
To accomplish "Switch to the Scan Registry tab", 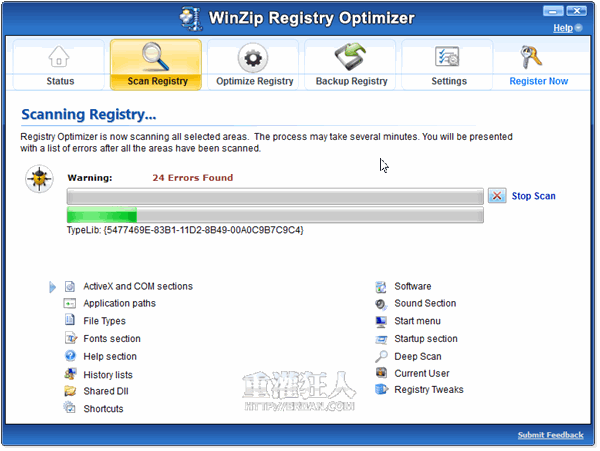I will click(x=156, y=81).
